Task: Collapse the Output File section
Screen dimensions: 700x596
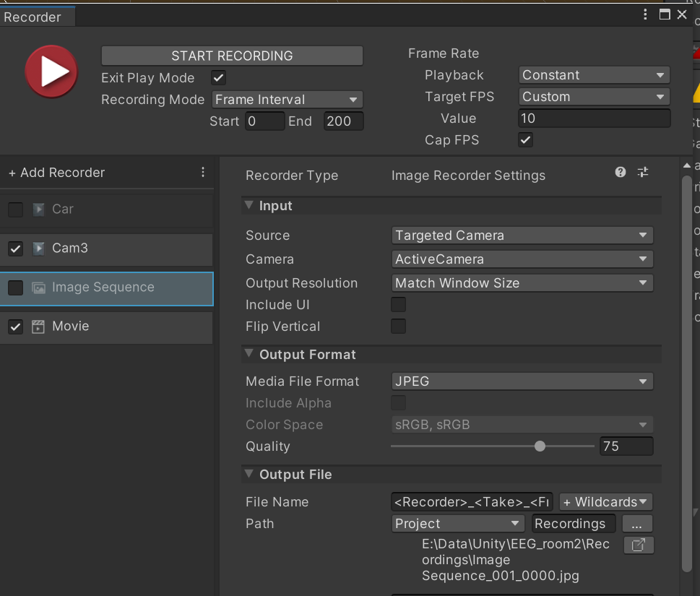Action: click(249, 474)
